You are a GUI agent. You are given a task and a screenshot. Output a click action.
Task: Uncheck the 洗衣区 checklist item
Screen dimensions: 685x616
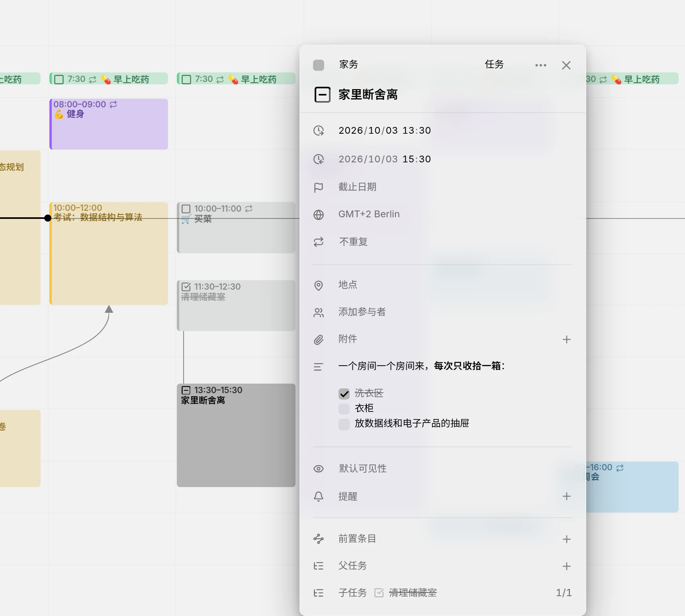tap(344, 394)
